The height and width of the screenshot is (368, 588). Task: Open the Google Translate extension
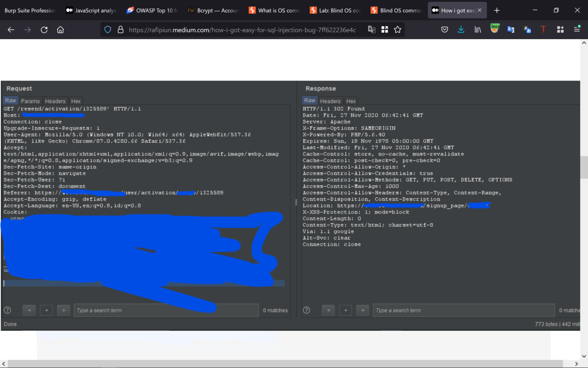pyautogui.click(x=511, y=30)
